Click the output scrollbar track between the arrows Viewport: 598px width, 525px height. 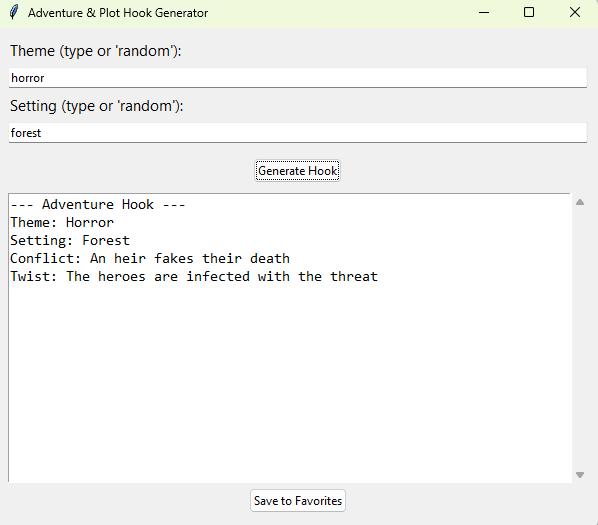(x=580, y=339)
